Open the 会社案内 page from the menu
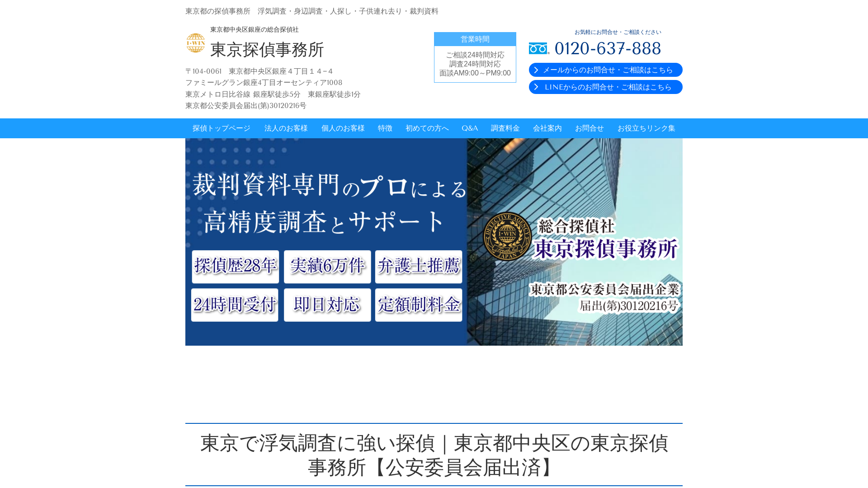 (547, 128)
